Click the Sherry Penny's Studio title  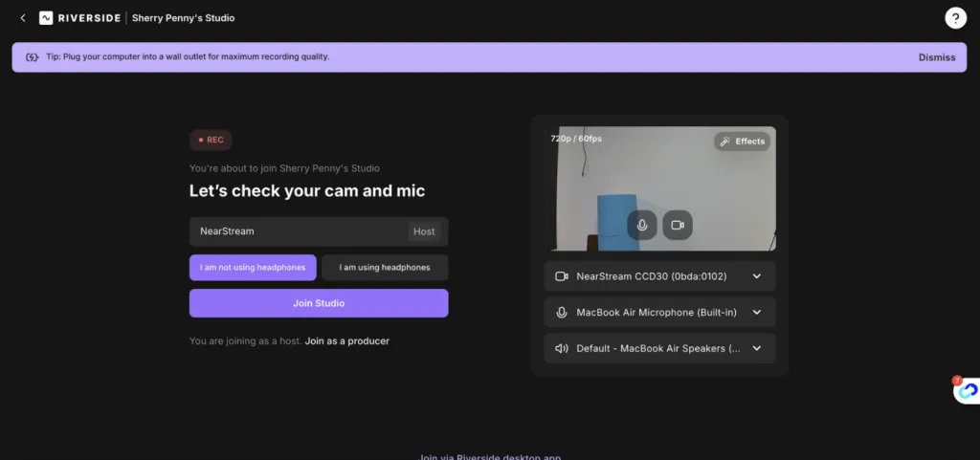[x=183, y=18]
